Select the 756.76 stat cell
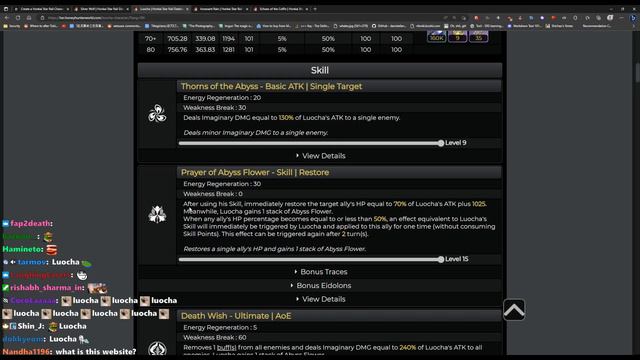640x360 pixels. [x=177, y=50]
